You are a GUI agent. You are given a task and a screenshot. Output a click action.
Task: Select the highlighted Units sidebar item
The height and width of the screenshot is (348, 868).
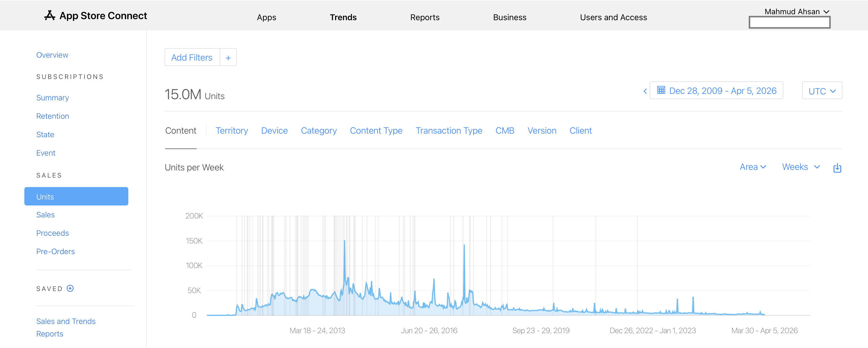point(45,196)
